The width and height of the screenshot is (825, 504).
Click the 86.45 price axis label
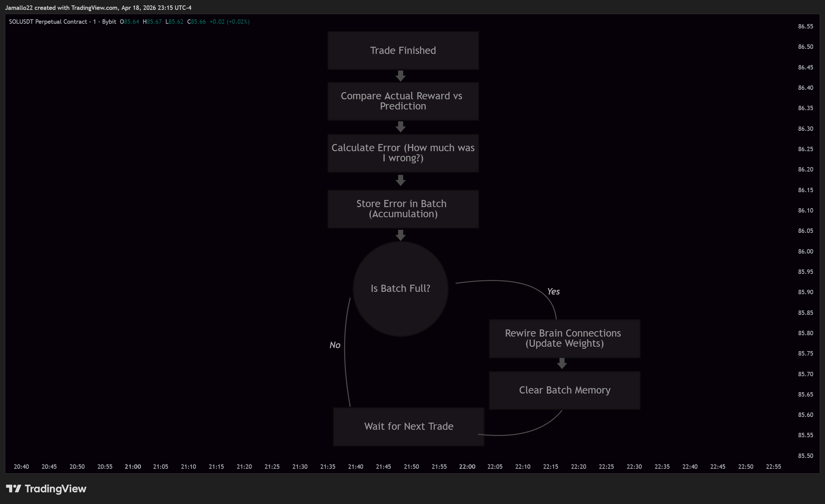click(x=805, y=67)
